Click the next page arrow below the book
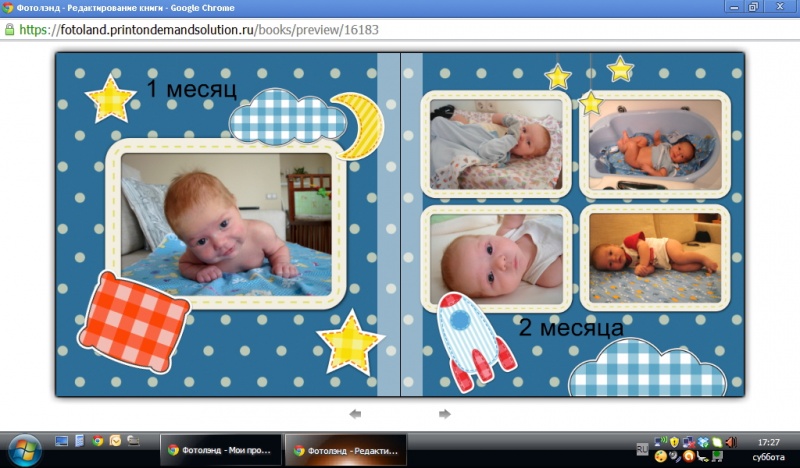 click(x=444, y=413)
